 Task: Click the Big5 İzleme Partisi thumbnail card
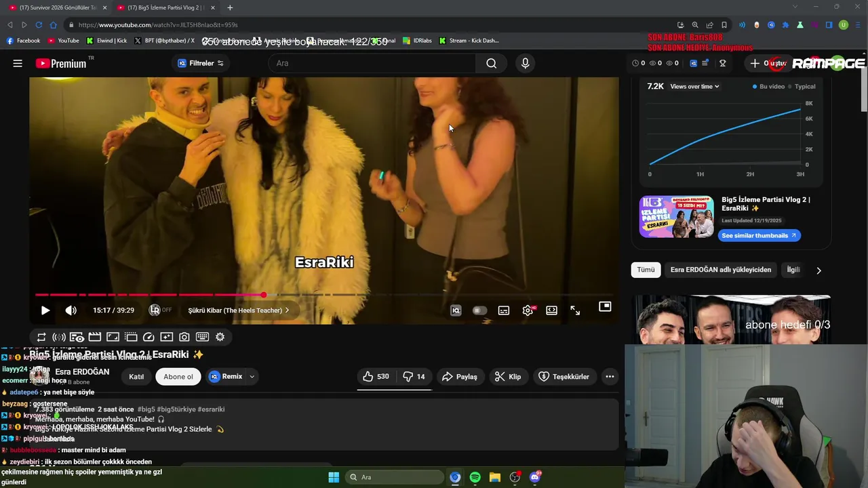[677, 217]
